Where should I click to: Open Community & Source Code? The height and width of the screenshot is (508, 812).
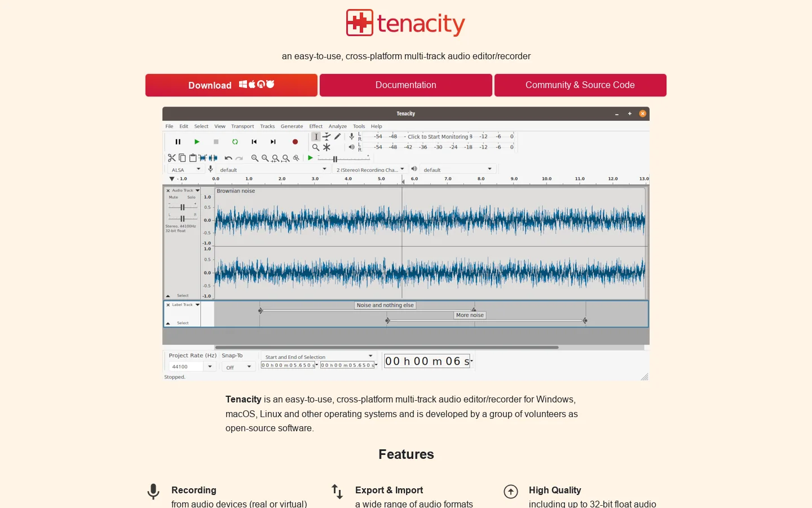tap(580, 85)
